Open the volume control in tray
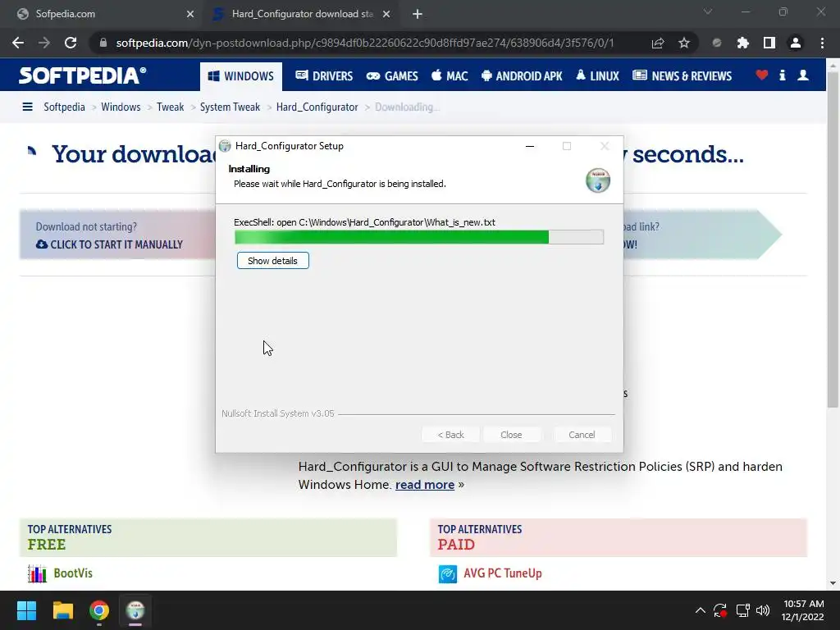This screenshot has width=840, height=630. coord(762,610)
